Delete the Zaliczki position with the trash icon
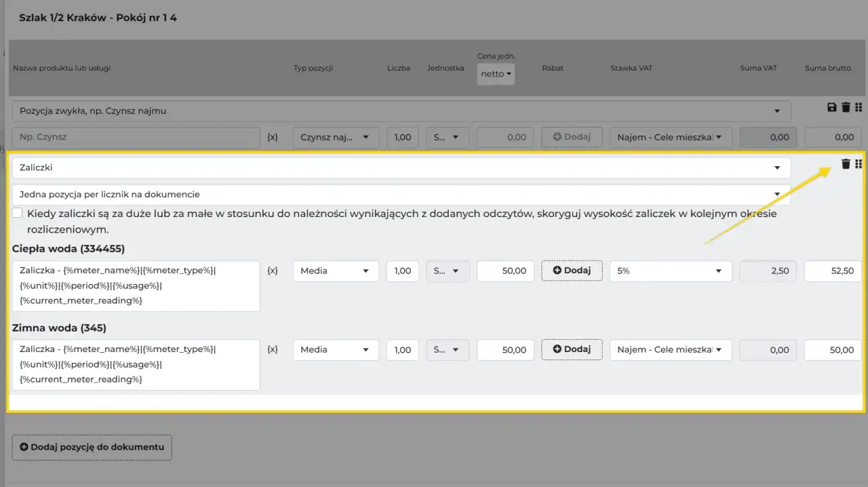Image resolution: width=868 pixels, height=487 pixels. 846,163
